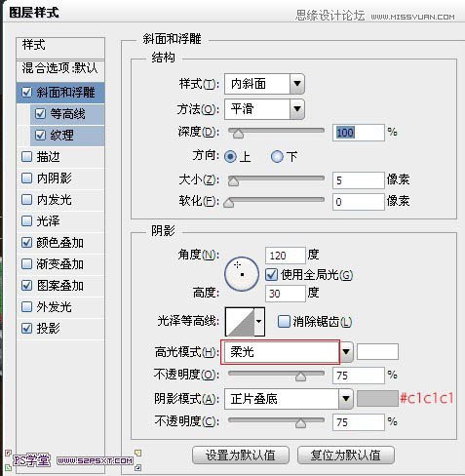Toggle 使用全局光 checkbox
This screenshot has width=465, height=476.
[x=271, y=275]
